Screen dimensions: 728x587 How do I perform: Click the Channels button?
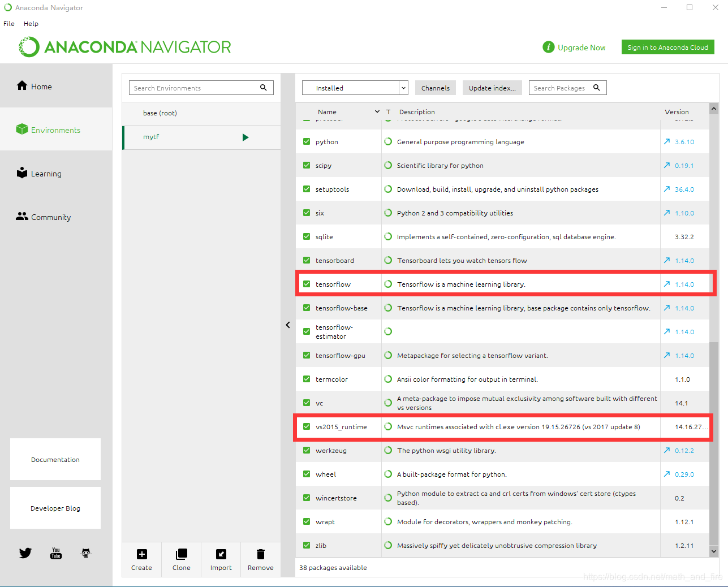tap(436, 88)
